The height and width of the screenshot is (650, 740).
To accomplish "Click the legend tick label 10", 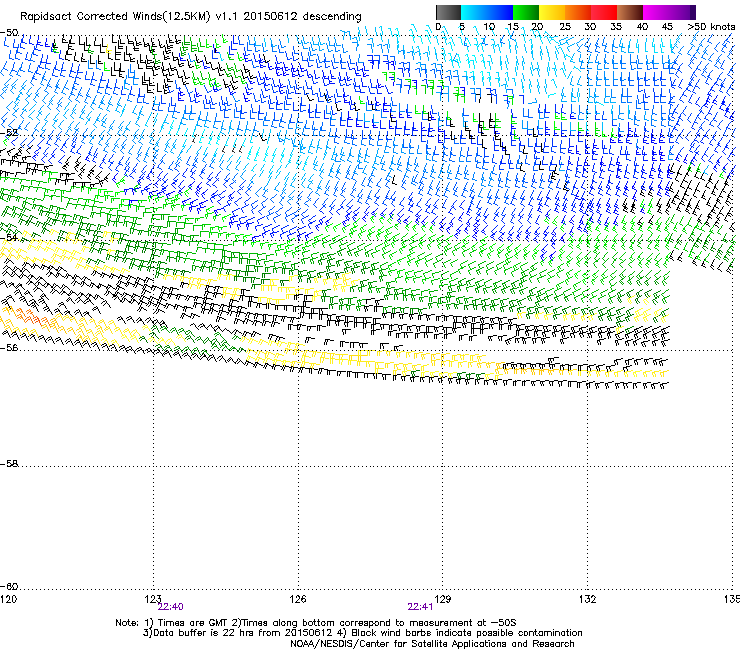I will click(489, 27).
